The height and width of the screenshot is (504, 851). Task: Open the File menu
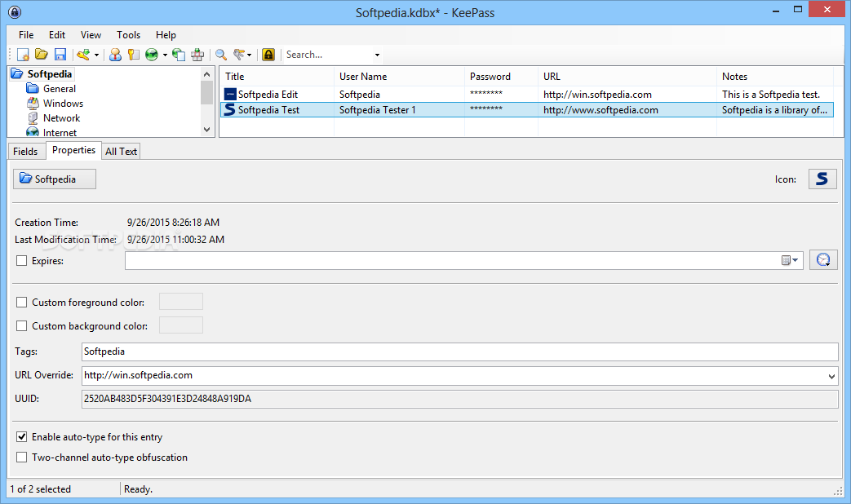(x=26, y=35)
